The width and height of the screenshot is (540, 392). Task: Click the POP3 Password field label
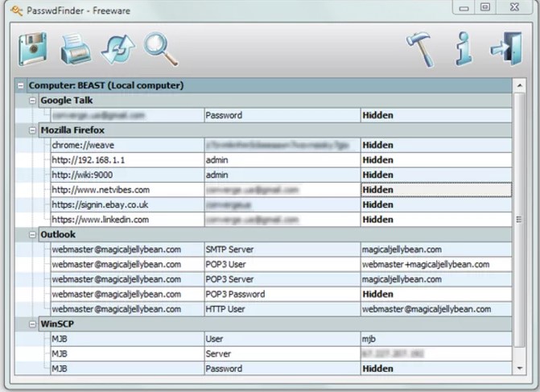(282, 294)
